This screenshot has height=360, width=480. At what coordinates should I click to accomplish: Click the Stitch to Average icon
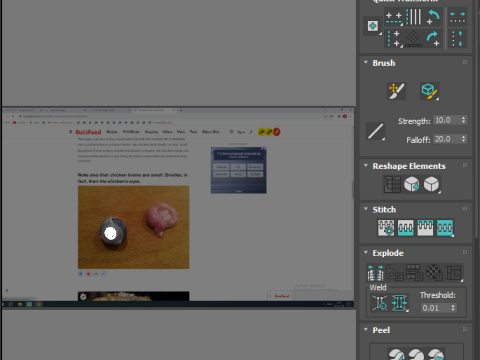(406, 228)
